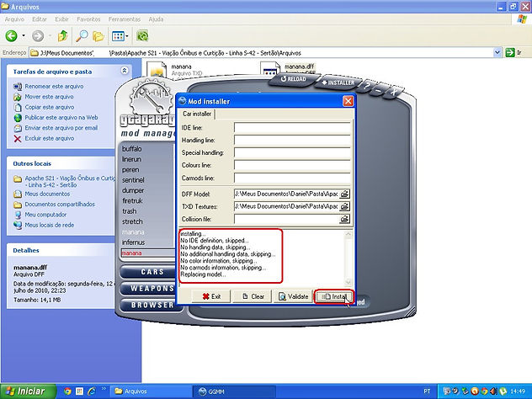
Task: Click the Clear button
Action: 253,296
